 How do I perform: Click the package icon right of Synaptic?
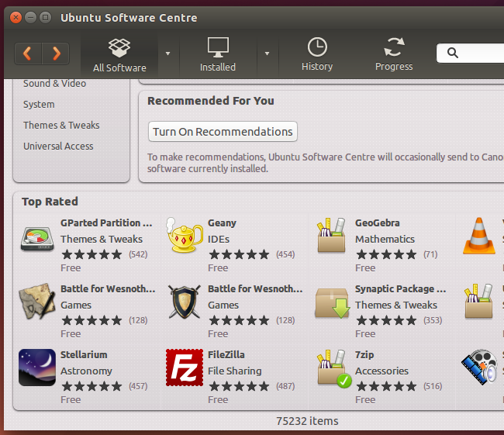point(478,302)
